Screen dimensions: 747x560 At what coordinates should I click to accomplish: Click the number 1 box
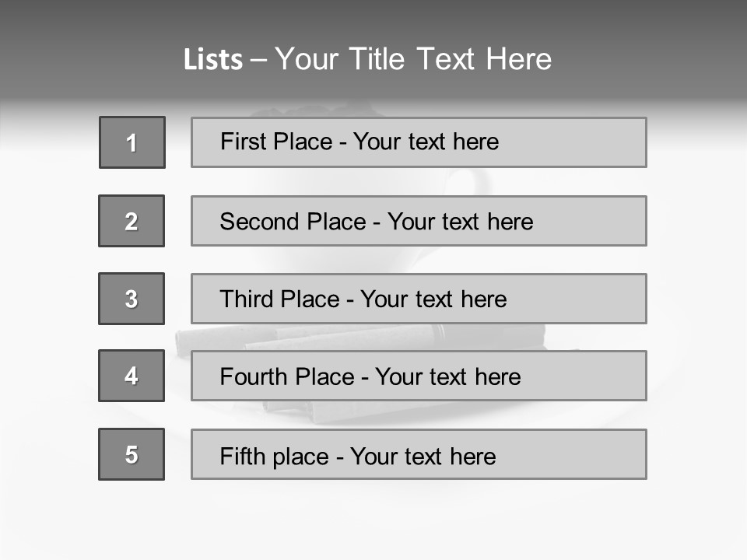point(132,142)
